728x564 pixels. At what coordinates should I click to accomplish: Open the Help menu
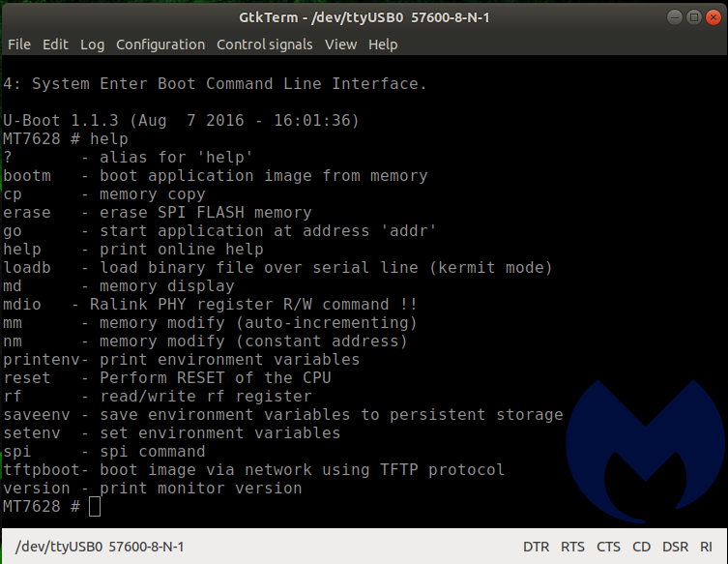tap(383, 45)
